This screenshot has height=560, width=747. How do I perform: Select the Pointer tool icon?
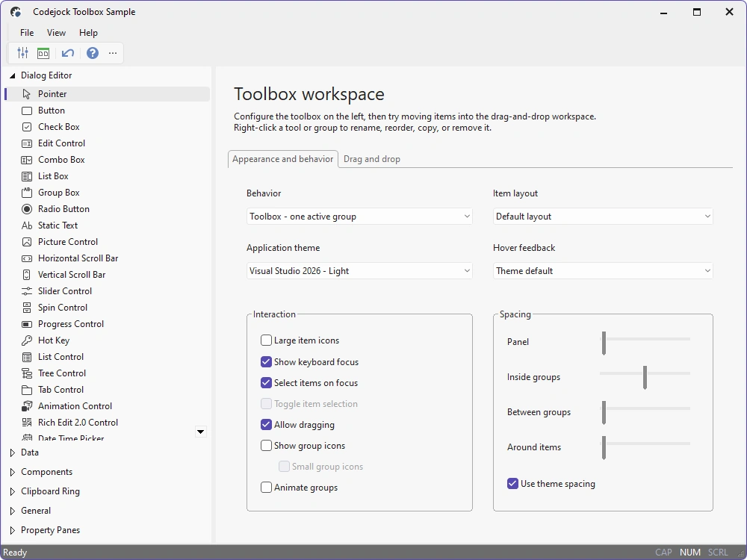(27, 94)
